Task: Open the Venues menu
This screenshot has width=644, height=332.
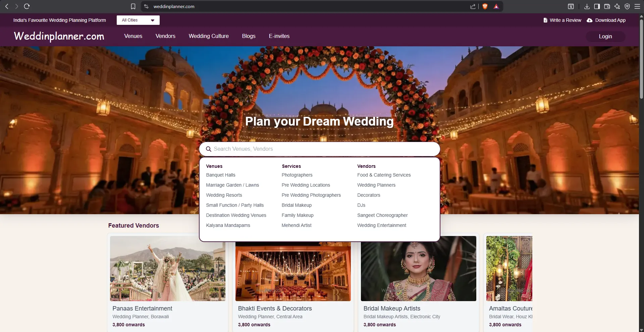Action: [x=133, y=36]
